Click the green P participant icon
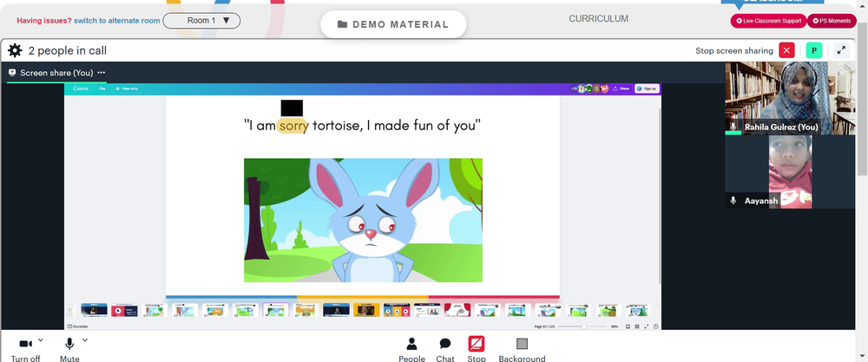This screenshot has height=362, width=868. [814, 50]
